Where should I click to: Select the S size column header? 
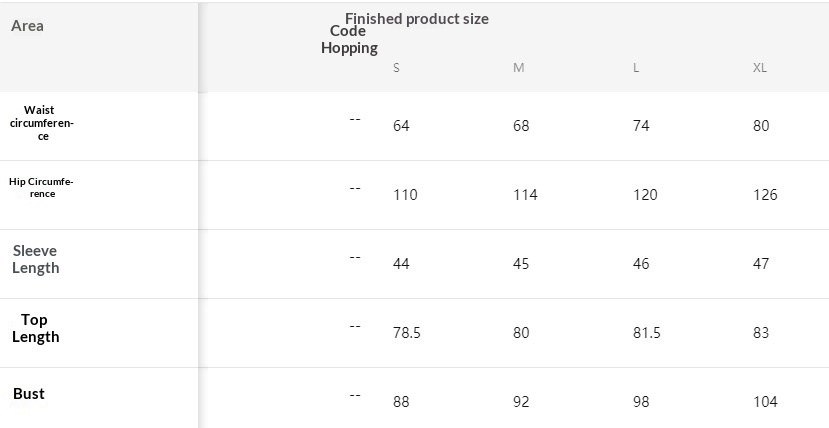click(x=397, y=68)
